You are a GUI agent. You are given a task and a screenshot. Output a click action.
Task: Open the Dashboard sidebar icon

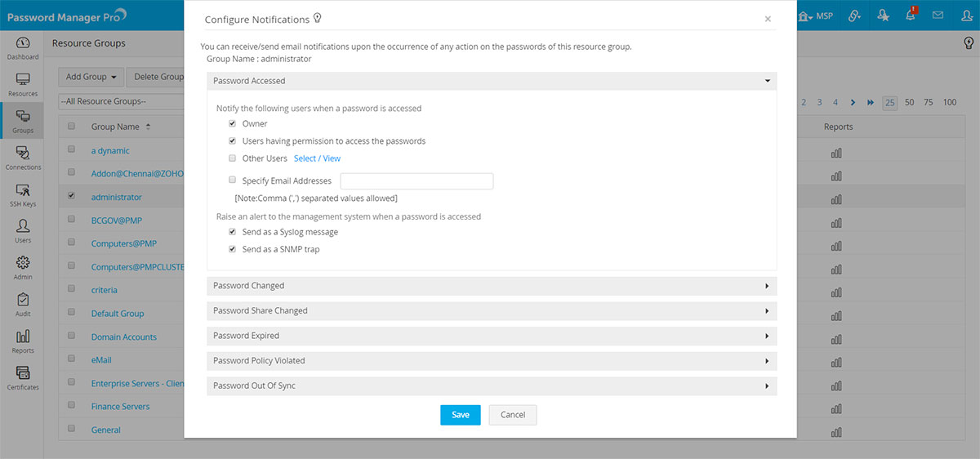pyautogui.click(x=23, y=47)
